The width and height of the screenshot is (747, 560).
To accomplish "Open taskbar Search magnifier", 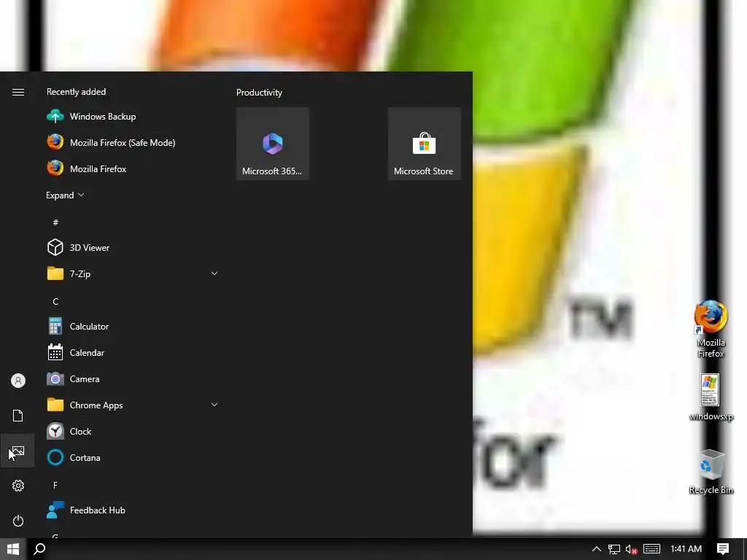I will coord(40,549).
